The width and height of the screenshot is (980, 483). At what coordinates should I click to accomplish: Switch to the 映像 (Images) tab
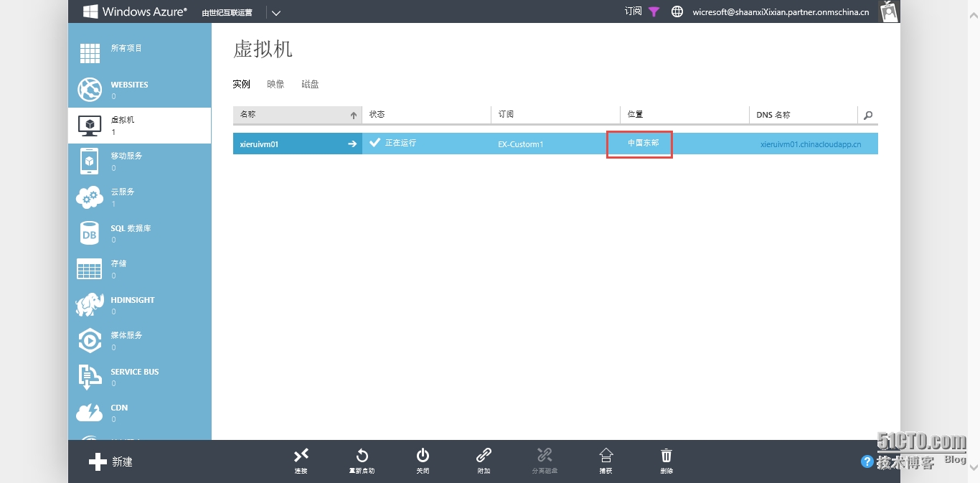(x=275, y=84)
